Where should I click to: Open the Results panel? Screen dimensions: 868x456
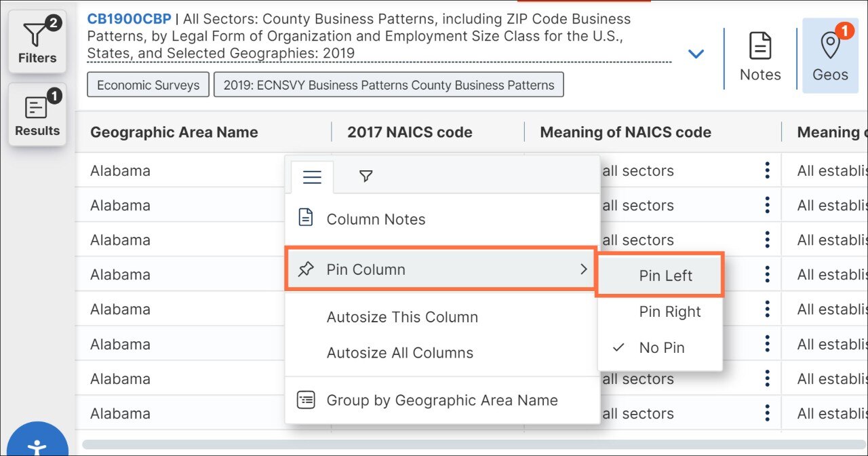tap(37, 115)
